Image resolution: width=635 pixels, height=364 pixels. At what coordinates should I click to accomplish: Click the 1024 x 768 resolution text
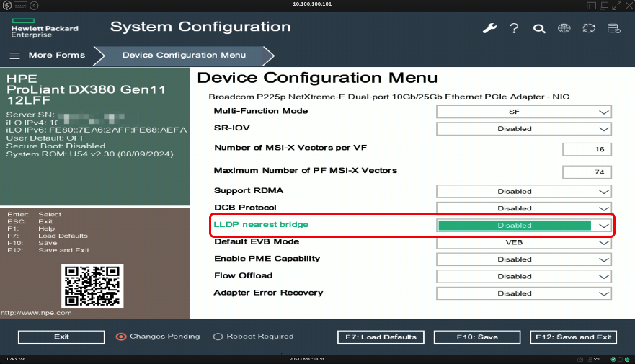[15, 359]
